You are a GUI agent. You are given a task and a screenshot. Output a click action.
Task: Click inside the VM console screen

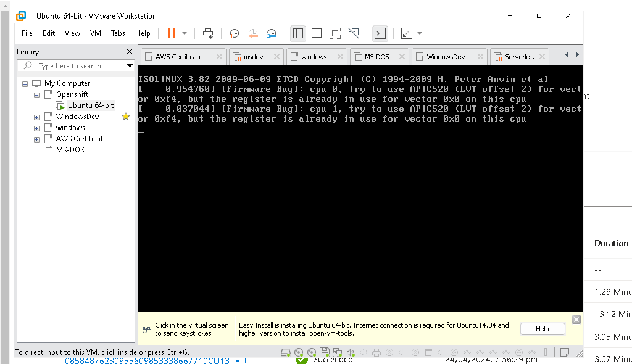tap(360, 188)
